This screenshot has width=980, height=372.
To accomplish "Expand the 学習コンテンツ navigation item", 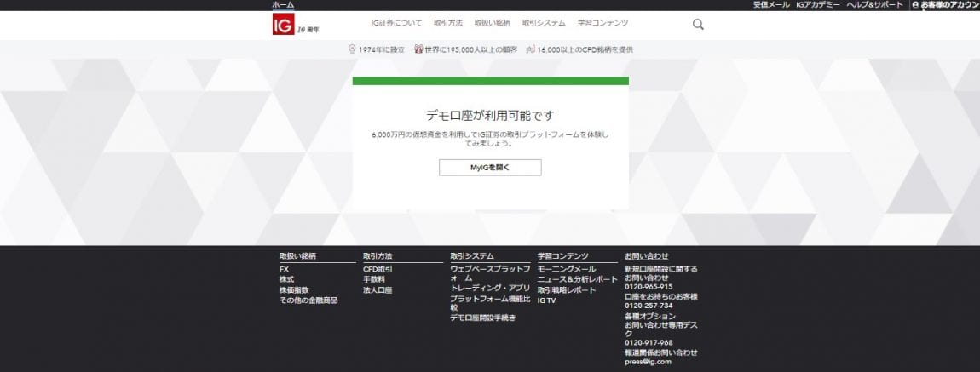I will [x=602, y=23].
